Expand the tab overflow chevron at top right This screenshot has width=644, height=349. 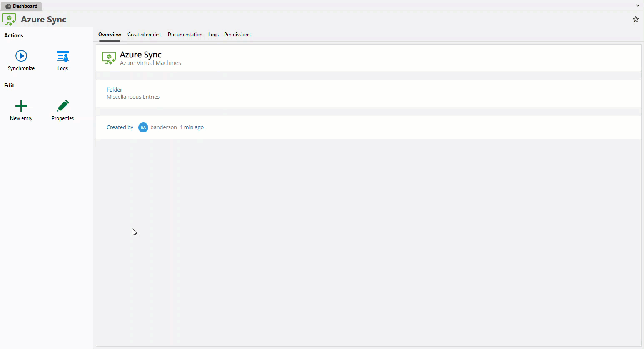coord(637,5)
